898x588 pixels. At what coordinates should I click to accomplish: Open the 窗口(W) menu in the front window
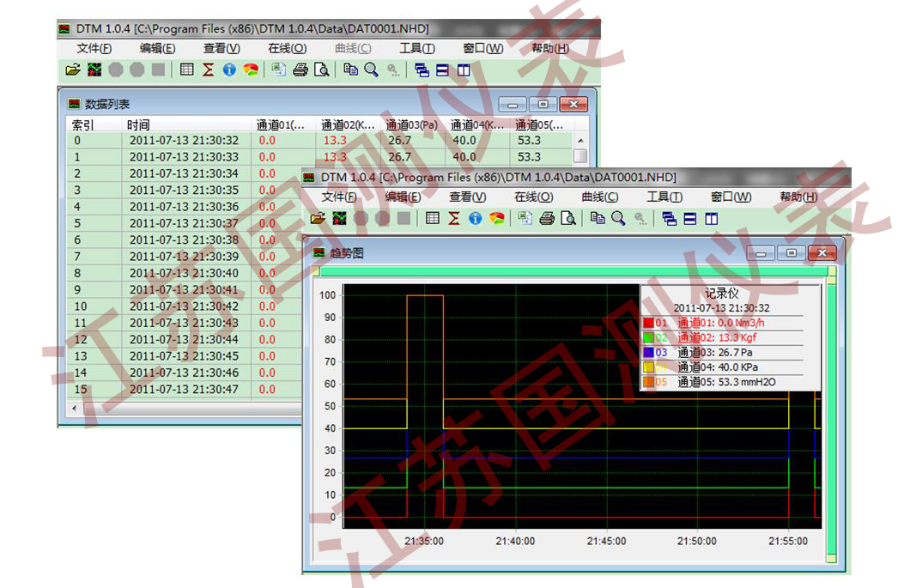(731, 197)
